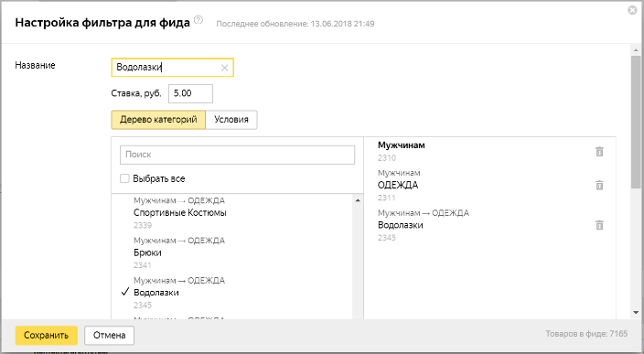Close the filter settings dialog
Image resolution: width=644 pixels, height=354 pixels.
[632, 10]
